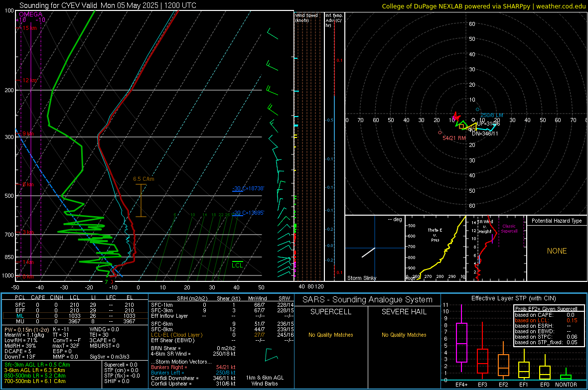Click the SARS - Sounding Analogue System heading
This screenshot has height=390, width=588.
[368, 300]
